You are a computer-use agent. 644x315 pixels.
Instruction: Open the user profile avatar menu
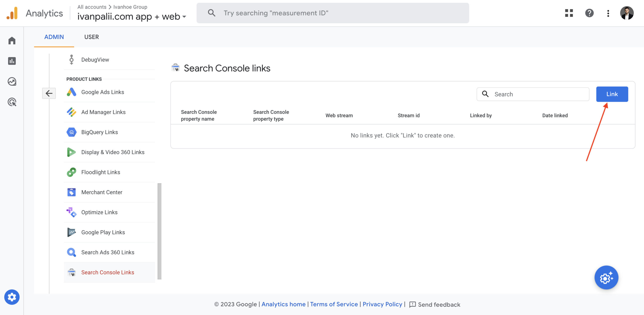tap(627, 13)
